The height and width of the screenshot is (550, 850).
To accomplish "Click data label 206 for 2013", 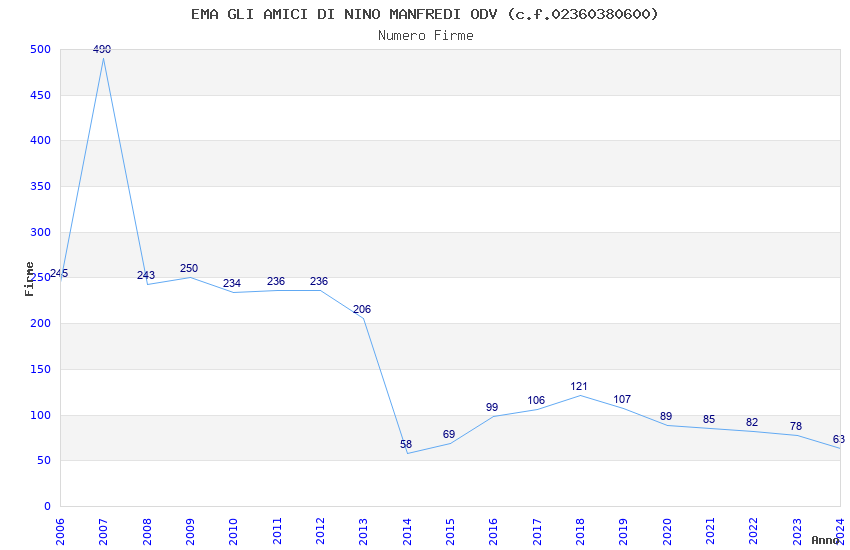I will point(362,309).
